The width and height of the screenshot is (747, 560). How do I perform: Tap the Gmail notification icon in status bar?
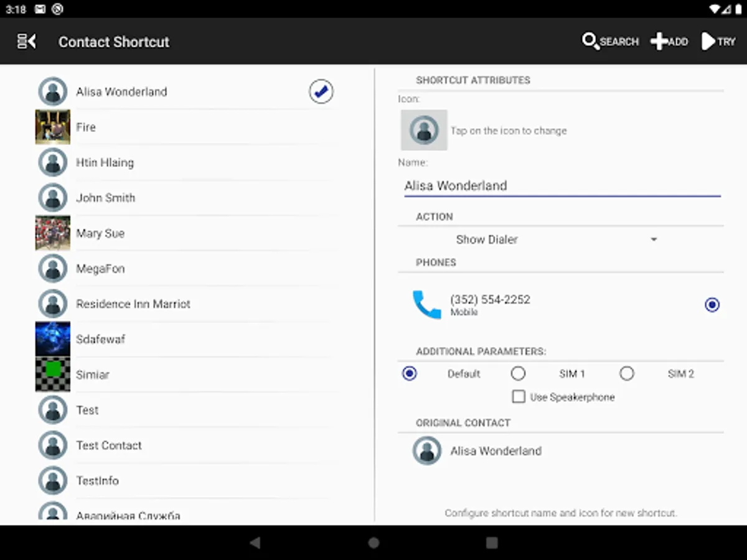(x=40, y=9)
